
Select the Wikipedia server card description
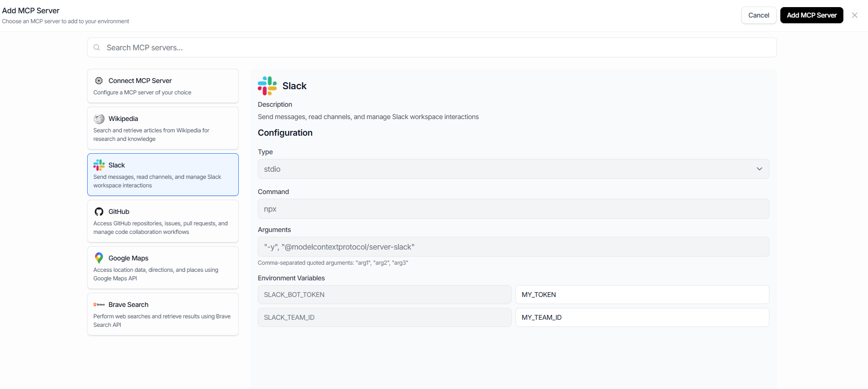coord(151,135)
